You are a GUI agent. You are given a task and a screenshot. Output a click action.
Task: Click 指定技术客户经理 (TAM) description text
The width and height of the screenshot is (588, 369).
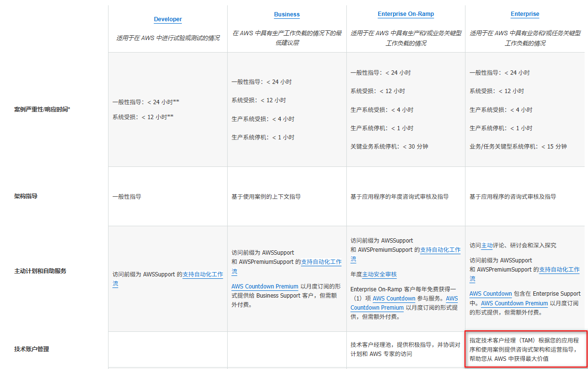tap(524, 349)
